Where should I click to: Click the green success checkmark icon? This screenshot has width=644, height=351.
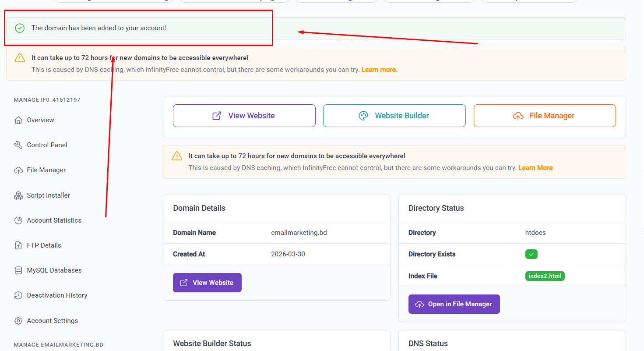[x=20, y=28]
